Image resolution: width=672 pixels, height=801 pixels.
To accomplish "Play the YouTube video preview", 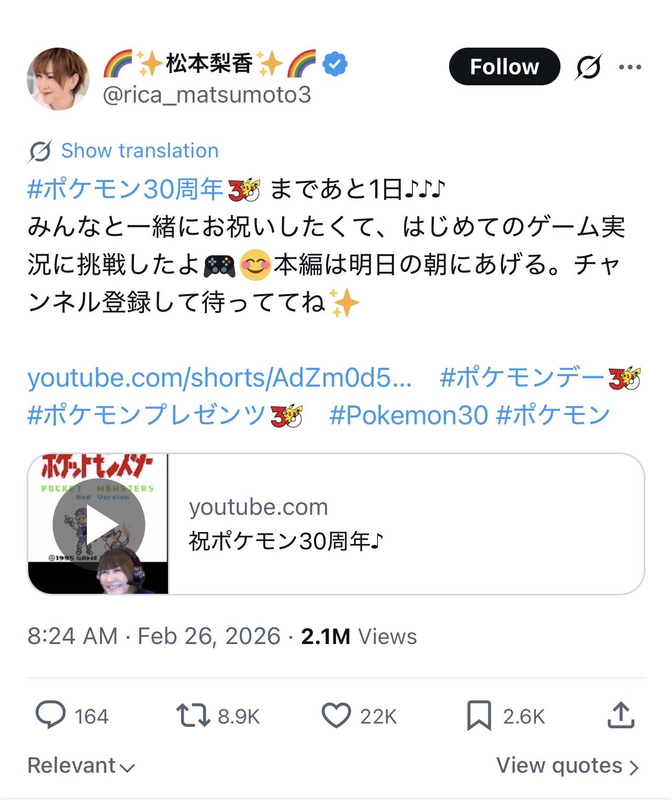I will click(99, 524).
